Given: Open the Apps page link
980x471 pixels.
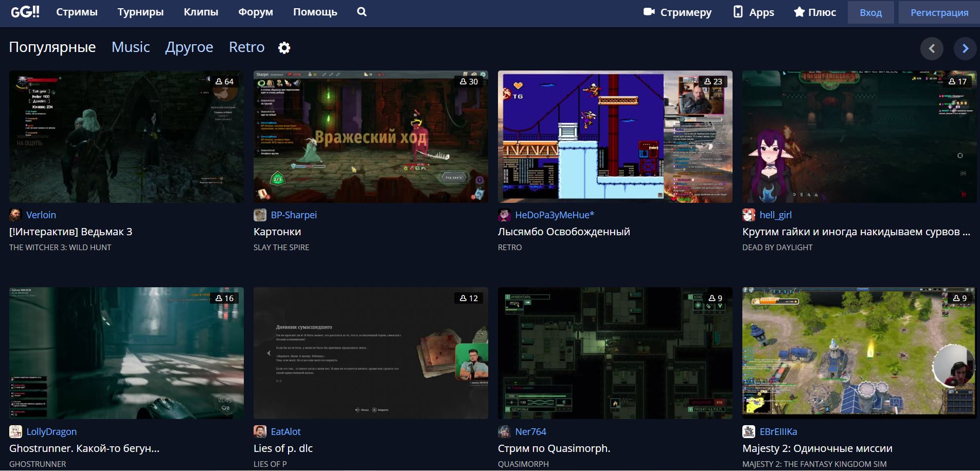Looking at the screenshot, I should tap(754, 12).
